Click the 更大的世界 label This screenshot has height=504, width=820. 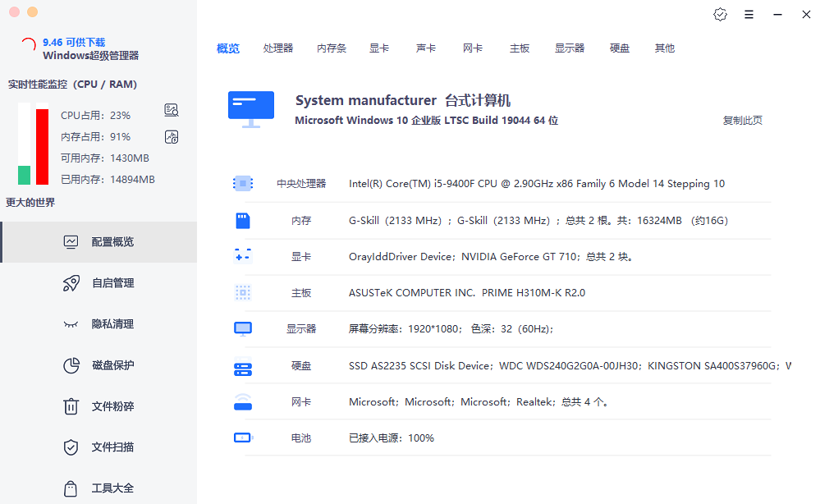click(x=30, y=202)
